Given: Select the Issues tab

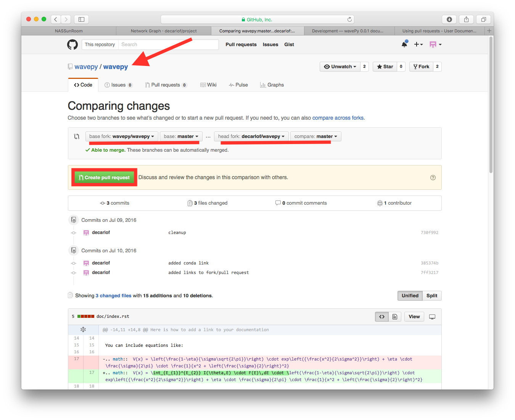Looking at the screenshot, I should pos(118,85).
